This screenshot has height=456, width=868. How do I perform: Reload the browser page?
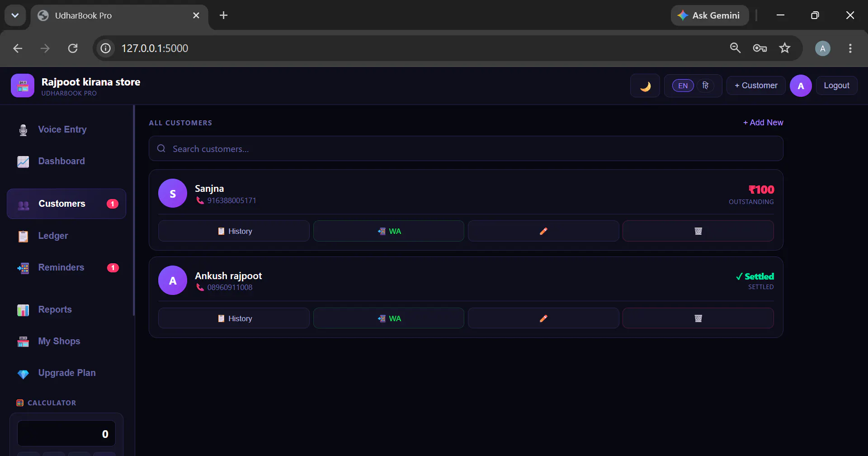pyautogui.click(x=73, y=48)
